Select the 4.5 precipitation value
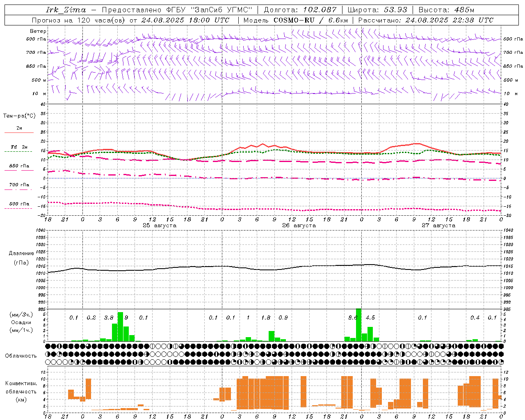 370,317
